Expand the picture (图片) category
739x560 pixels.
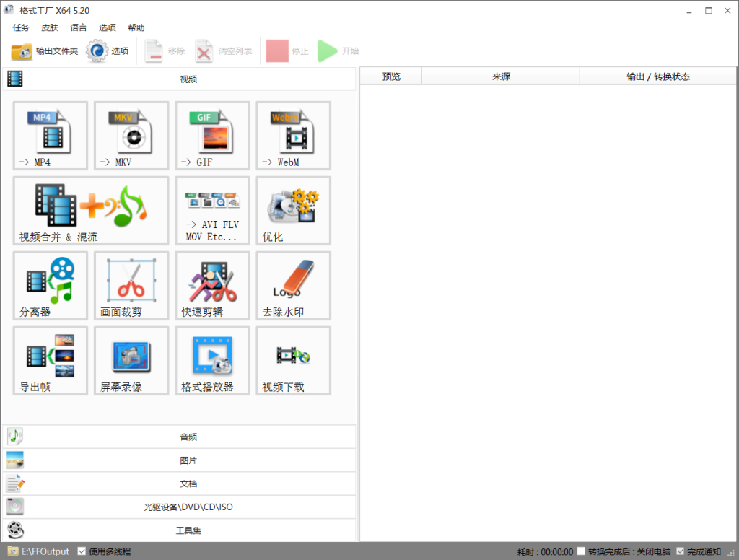[x=188, y=460]
